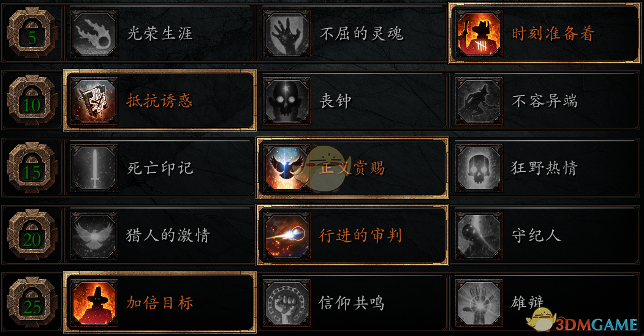Screen dimensions: 644x336
Task: Select the 加倍目标 talent label
Action: click(160, 303)
